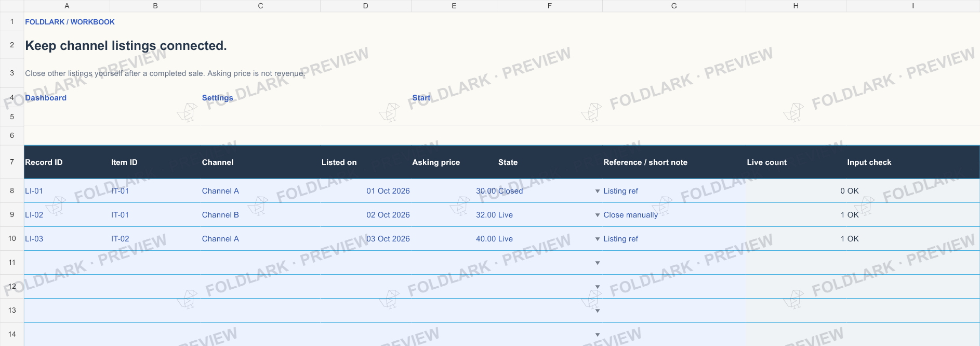The height and width of the screenshot is (346, 980).
Task: Open State dropdown arrow in empty row 12
Action: coord(598,287)
